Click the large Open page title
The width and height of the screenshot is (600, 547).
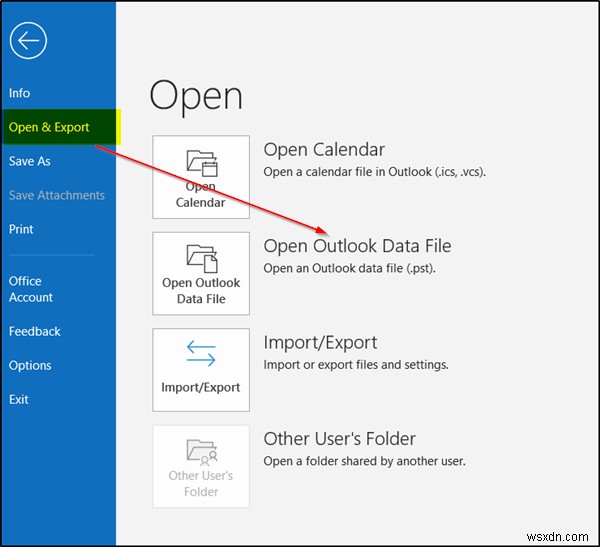click(196, 96)
